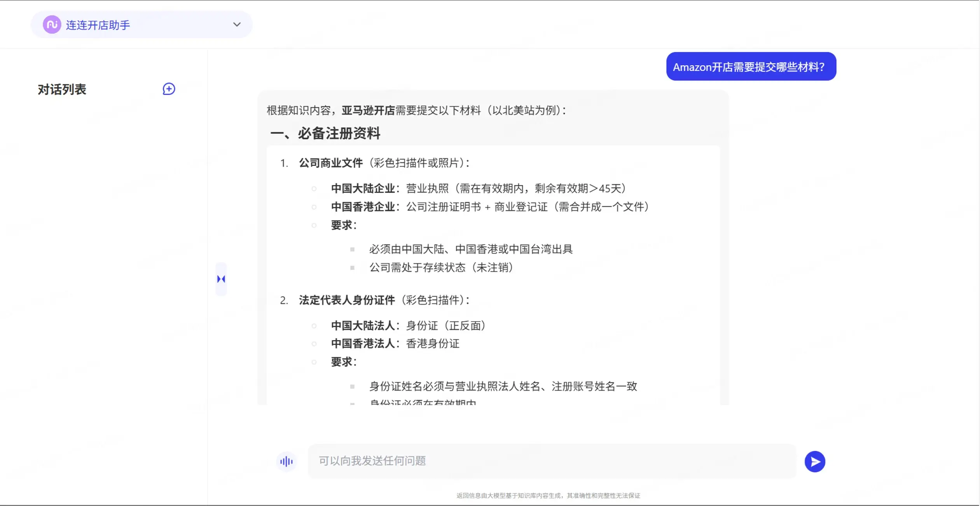Click the voice input waveform icon
This screenshot has height=506, width=980.
point(286,461)
